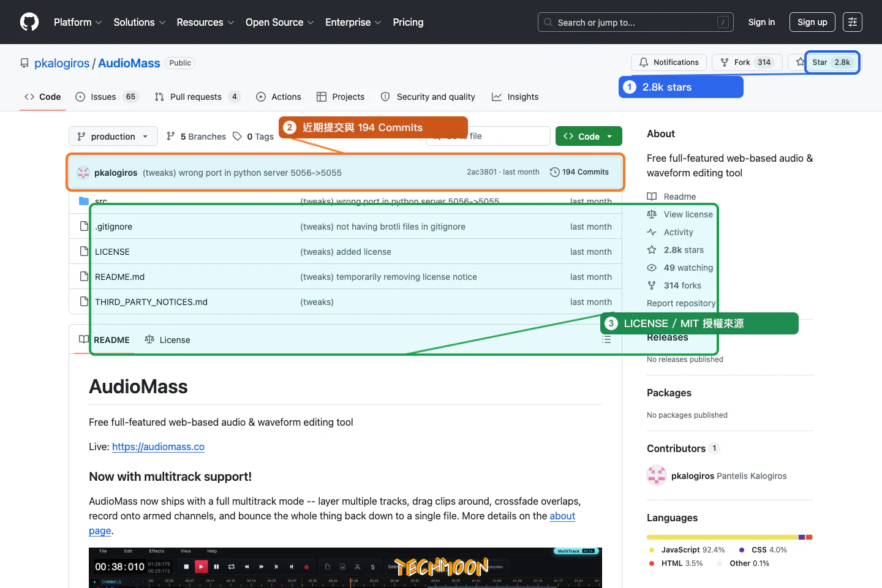
Task: Open pkalogiros owner profile link
Action: tap(62, 63)
